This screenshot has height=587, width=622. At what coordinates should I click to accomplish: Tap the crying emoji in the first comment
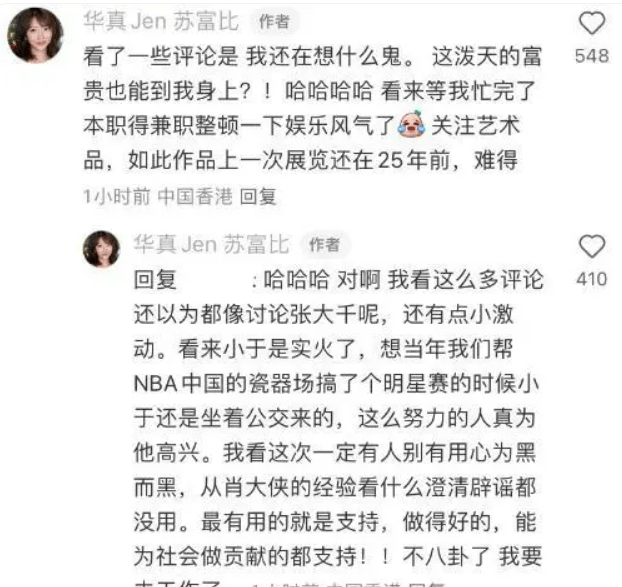coord(411,124)
